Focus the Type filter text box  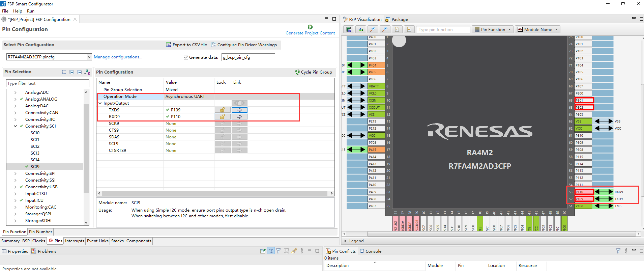48,83
